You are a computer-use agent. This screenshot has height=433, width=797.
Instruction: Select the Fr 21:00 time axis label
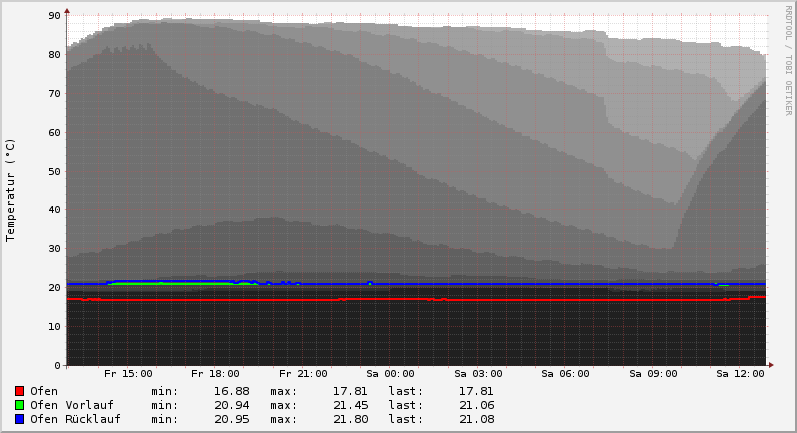[x=303, y=374]
